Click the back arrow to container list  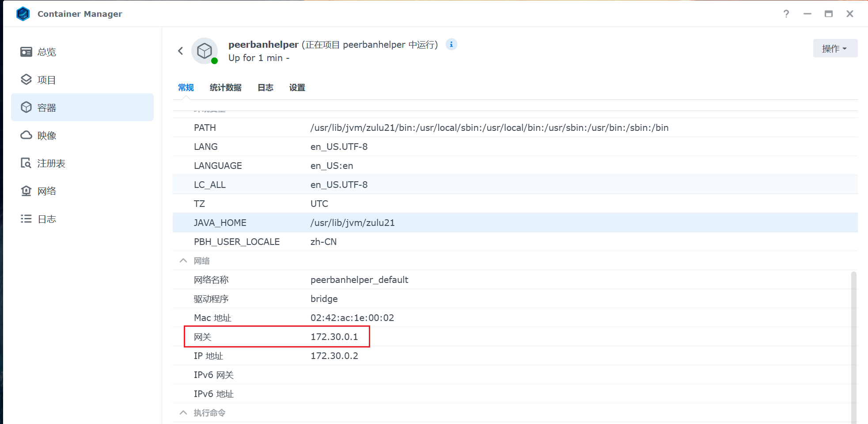pos(181,51)
